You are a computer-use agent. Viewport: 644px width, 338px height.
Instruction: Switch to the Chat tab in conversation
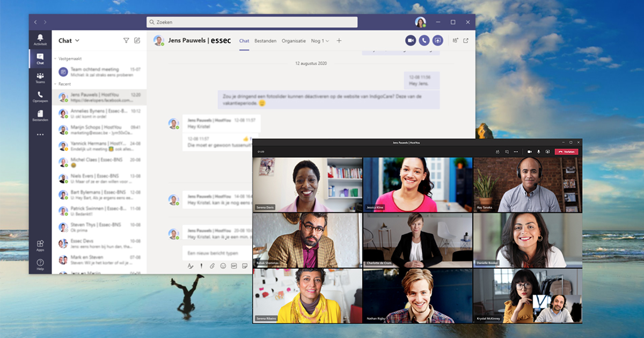point(244,41)
